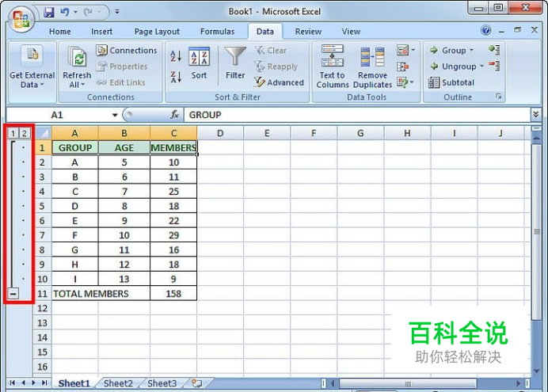Insert a new worksheet tab icon
The width and height of the screenshot is (548, 392).
click(x=196, y=383)
